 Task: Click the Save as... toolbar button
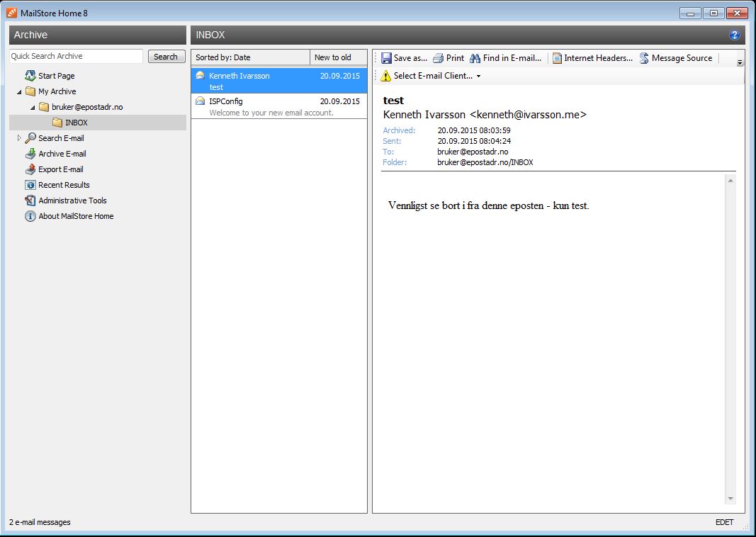[404, 58]
